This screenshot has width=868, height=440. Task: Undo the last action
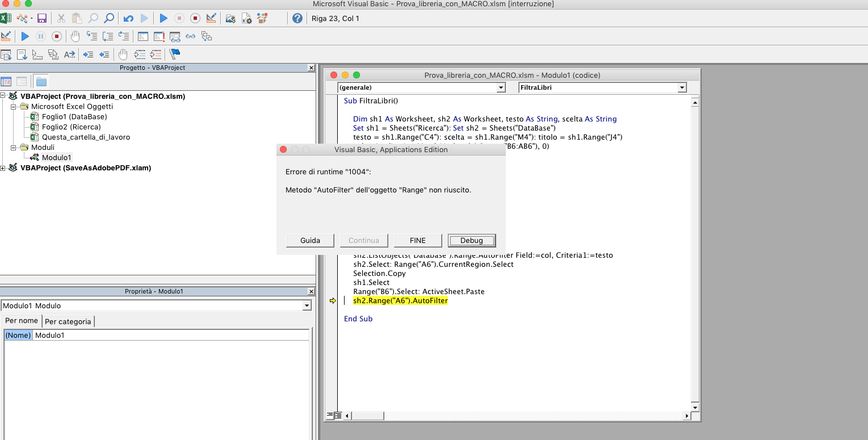pos(128,18)
